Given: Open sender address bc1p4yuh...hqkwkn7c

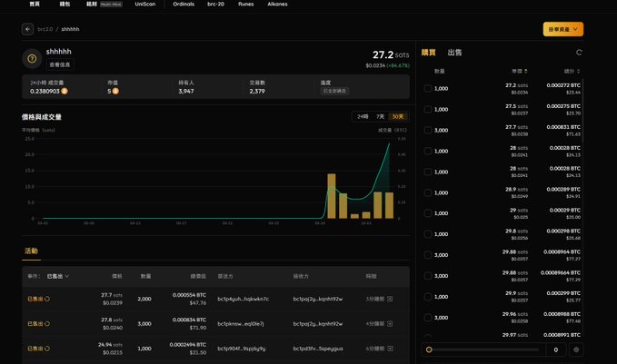Looking at the screenshot, I should tap(244, 299).
